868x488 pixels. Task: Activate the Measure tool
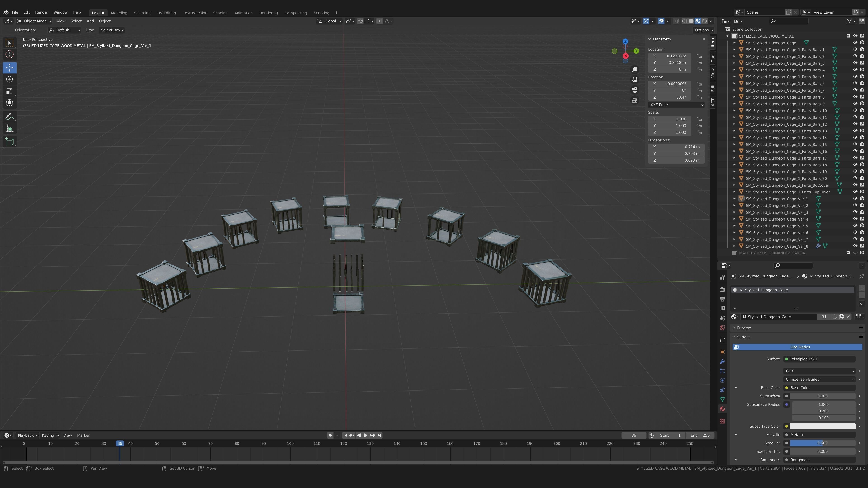(x=9, y=128)
